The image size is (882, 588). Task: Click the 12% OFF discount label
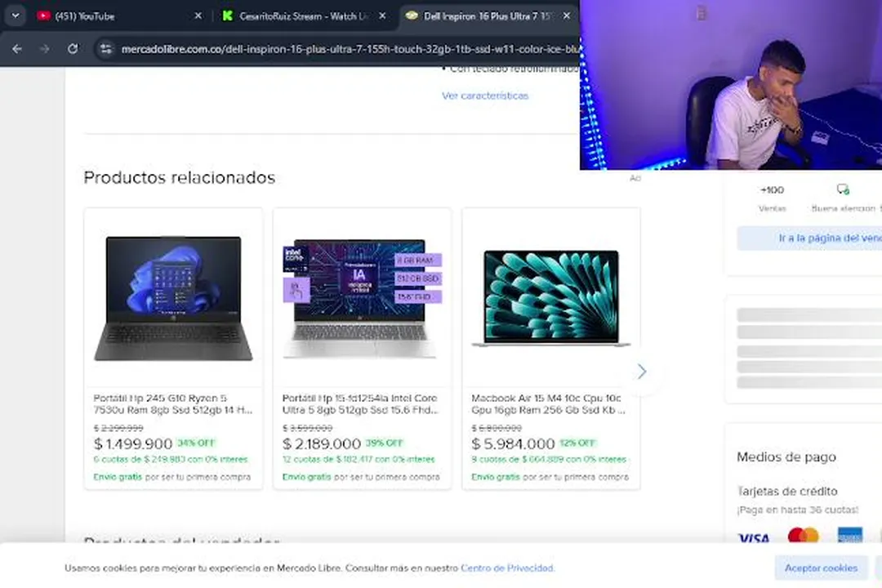(577, 443)
